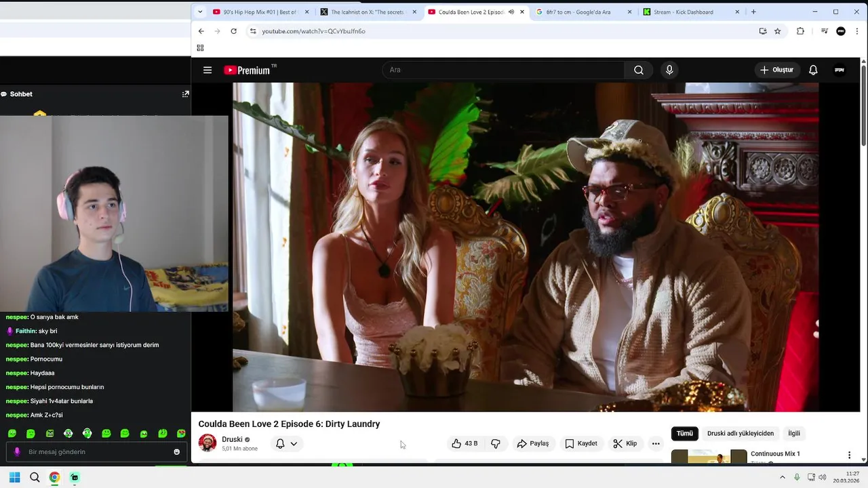This screenshot has height=488, width=868.
Task: Open YouTube notifications bell
Action: pos(813,70)
